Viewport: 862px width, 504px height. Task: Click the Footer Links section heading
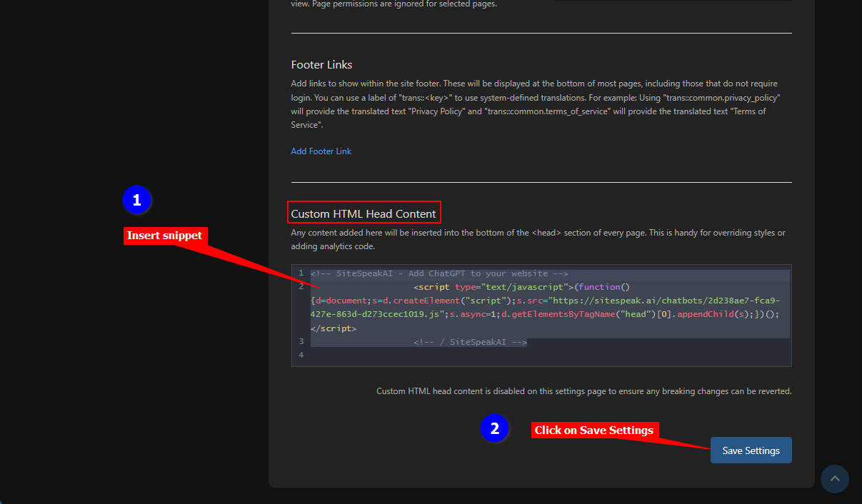tap(321, 65)
